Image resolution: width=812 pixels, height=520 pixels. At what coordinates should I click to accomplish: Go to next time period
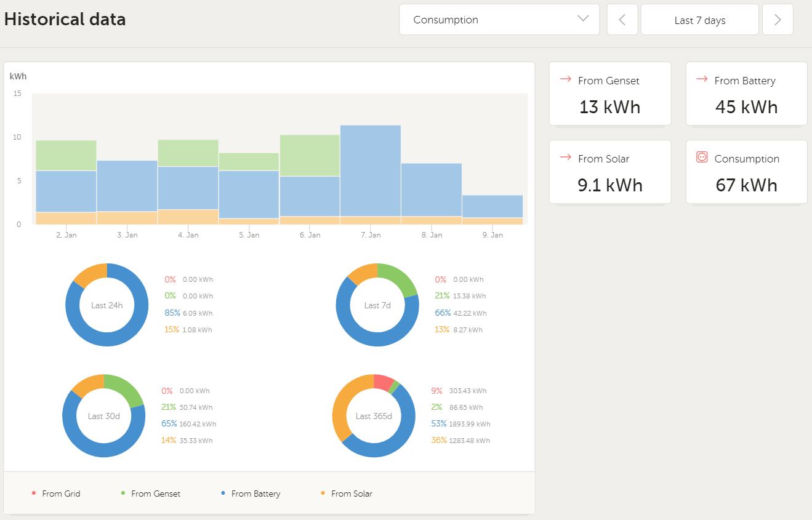(x=778, y=20)
